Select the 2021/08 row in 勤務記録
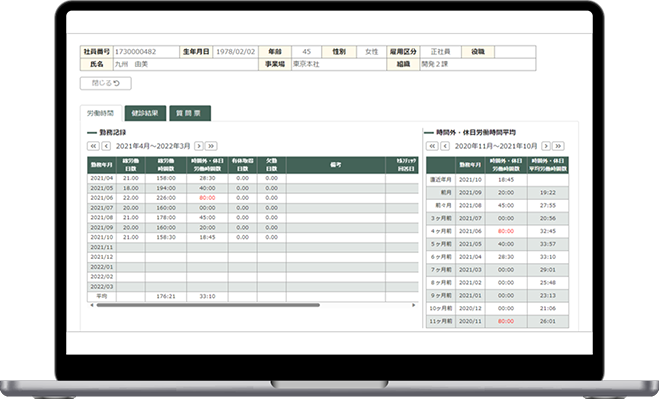 [x=253, y=218]
